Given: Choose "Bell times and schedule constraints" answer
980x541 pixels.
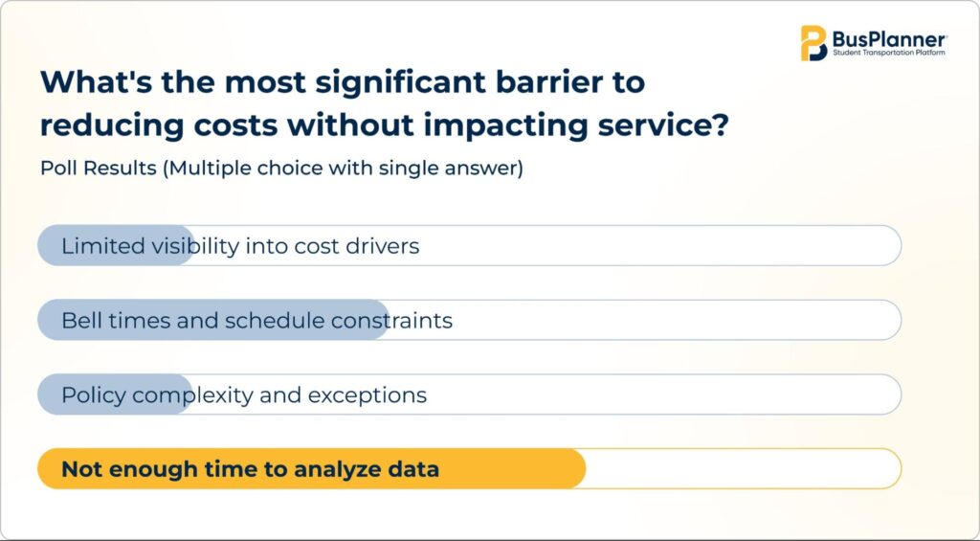Looking at the screenshot, I should tap(256, 320).
